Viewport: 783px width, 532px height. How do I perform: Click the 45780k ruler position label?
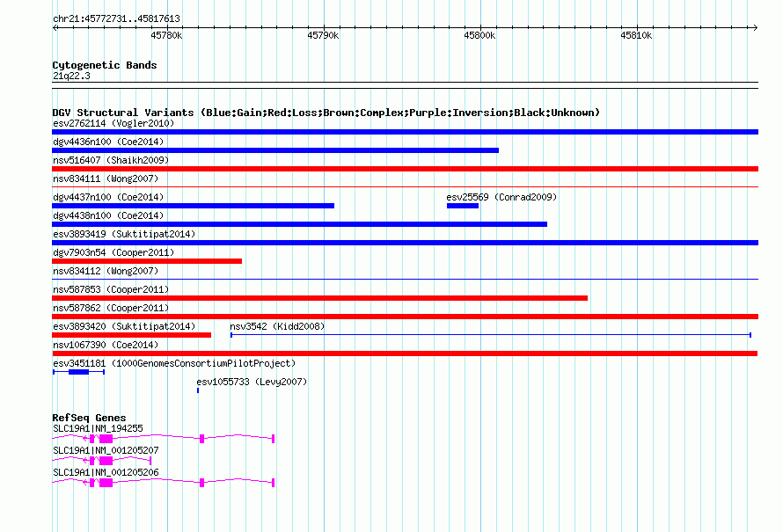(166, 35)
